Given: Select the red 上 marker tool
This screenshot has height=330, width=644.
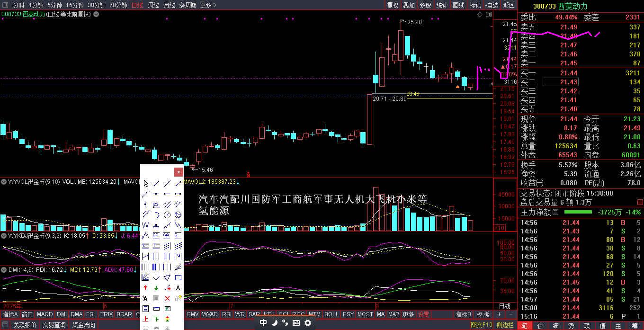Looking at the screenshot, I should [146, 319].
